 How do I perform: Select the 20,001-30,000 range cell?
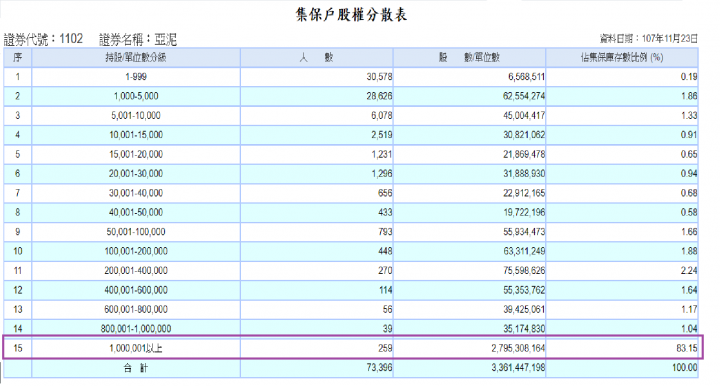(x=136, y=173)
